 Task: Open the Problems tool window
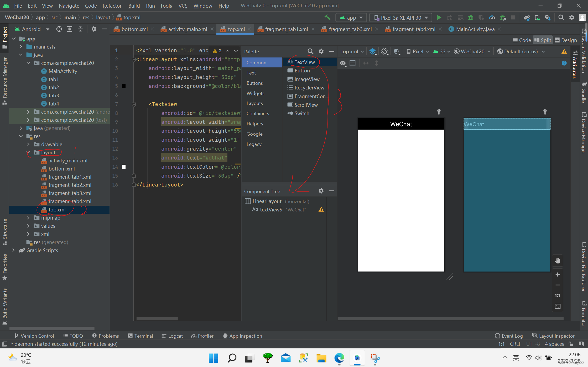[x=106, y=336]
